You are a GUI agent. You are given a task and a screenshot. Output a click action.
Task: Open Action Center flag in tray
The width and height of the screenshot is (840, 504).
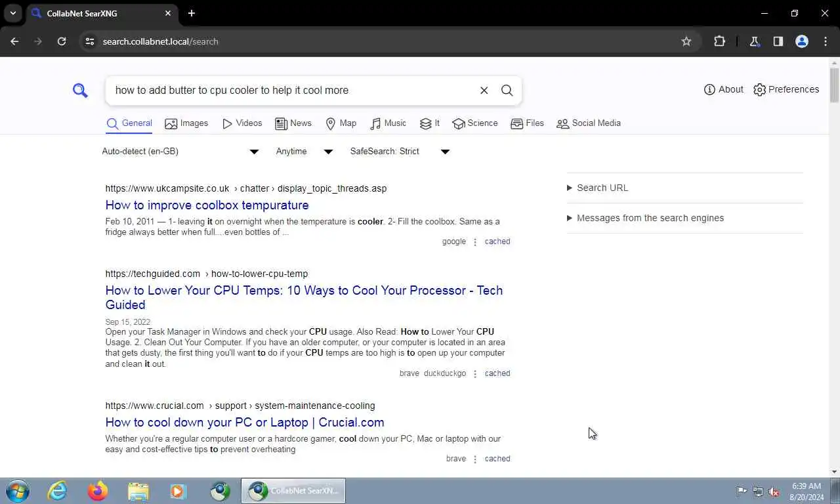click(x=742, y=492)
